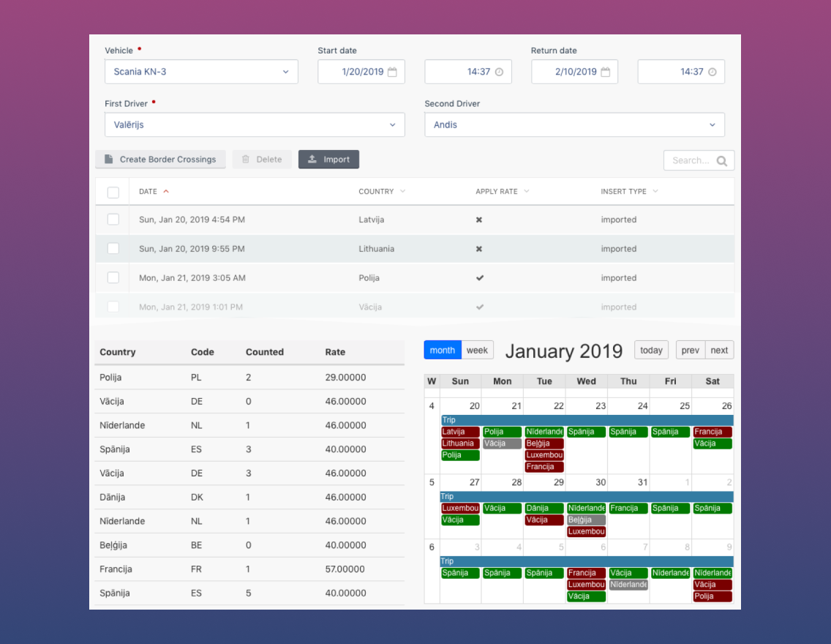
Task: Click the return time clock icon
Action: (x=712, y=72)
